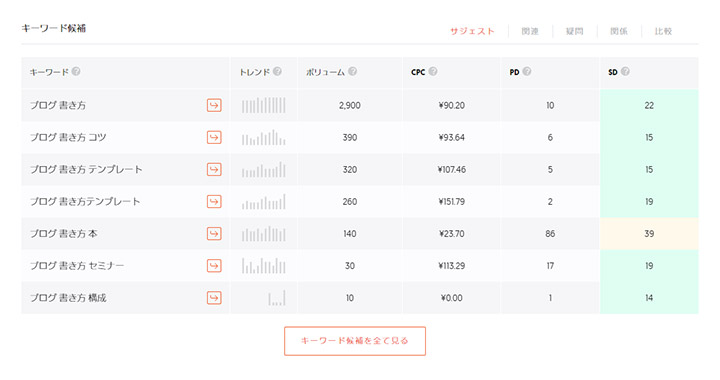Show help tooltip beside SD header
The width and height of the screenshot is (720, 380).
[625, 71]
